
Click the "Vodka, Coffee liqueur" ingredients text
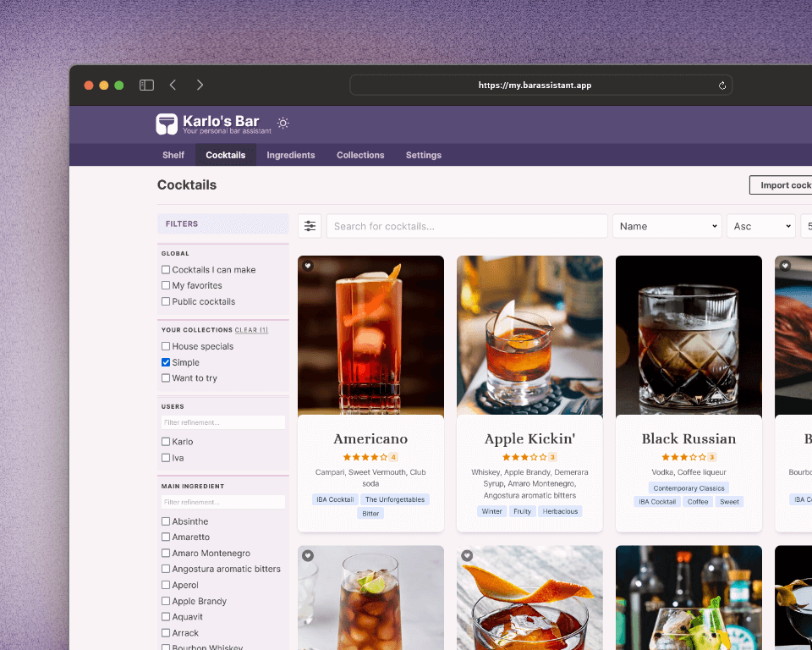(x=689, y=471)
